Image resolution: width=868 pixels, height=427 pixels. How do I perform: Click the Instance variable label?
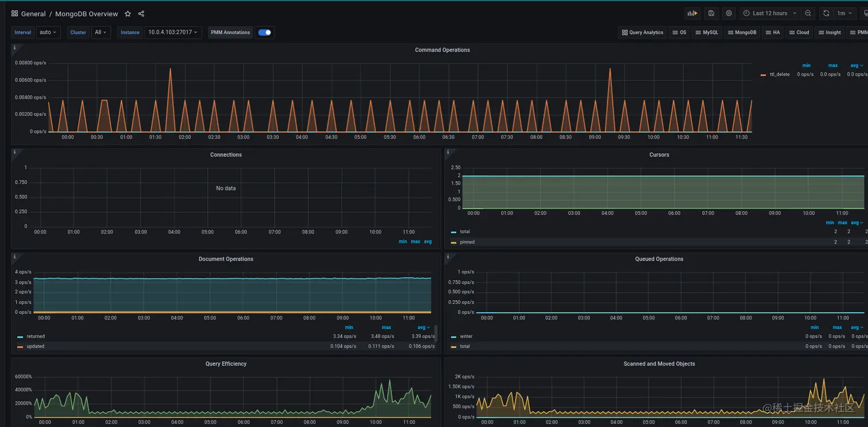tap(130, 33)
